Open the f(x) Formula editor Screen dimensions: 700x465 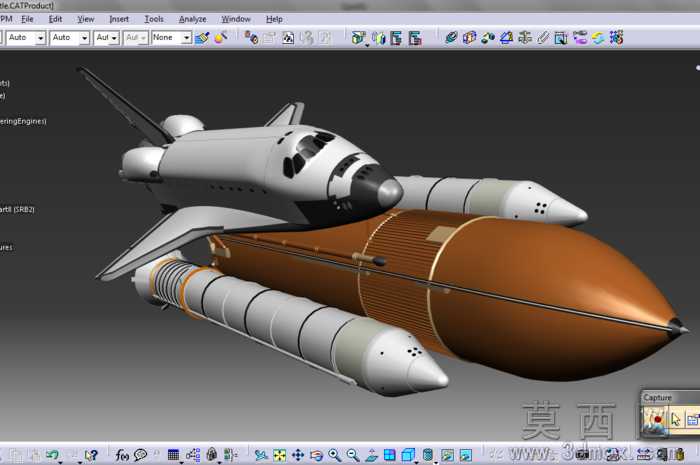point(122,455)
